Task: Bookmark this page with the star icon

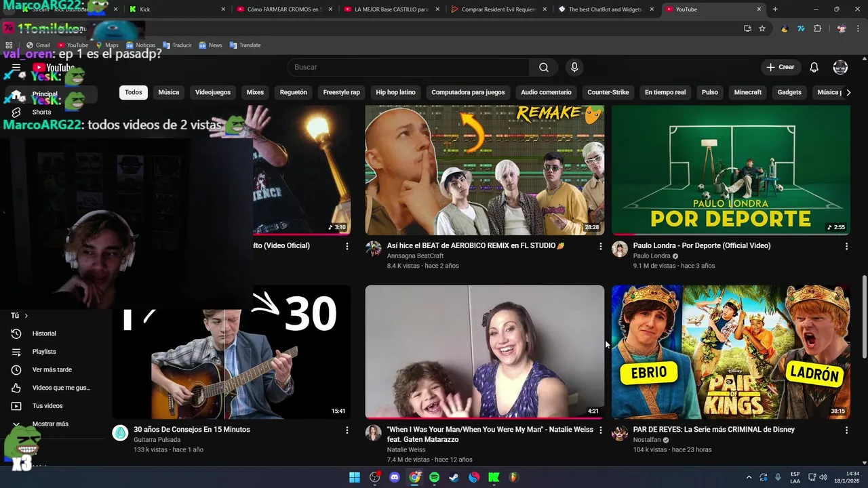Action: [x=762, y=28]
